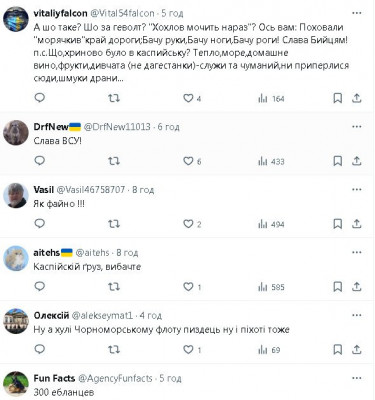
Task: Reply to the aitehs tweet
Action: coord(40,286)
